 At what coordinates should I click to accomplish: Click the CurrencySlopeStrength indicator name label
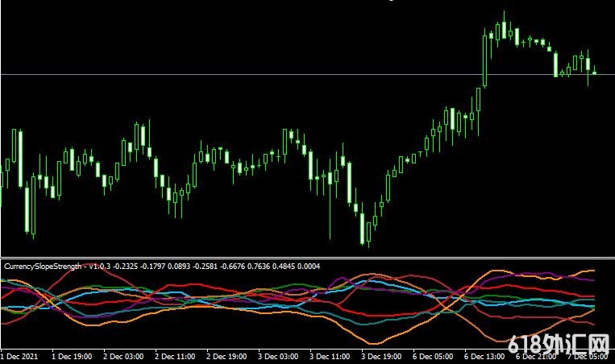(x=43, y=267)
